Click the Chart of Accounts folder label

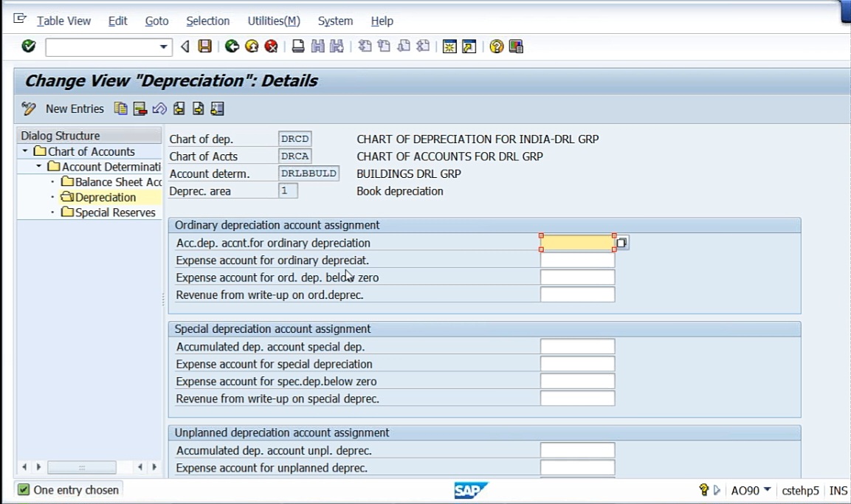coord(92,151)
